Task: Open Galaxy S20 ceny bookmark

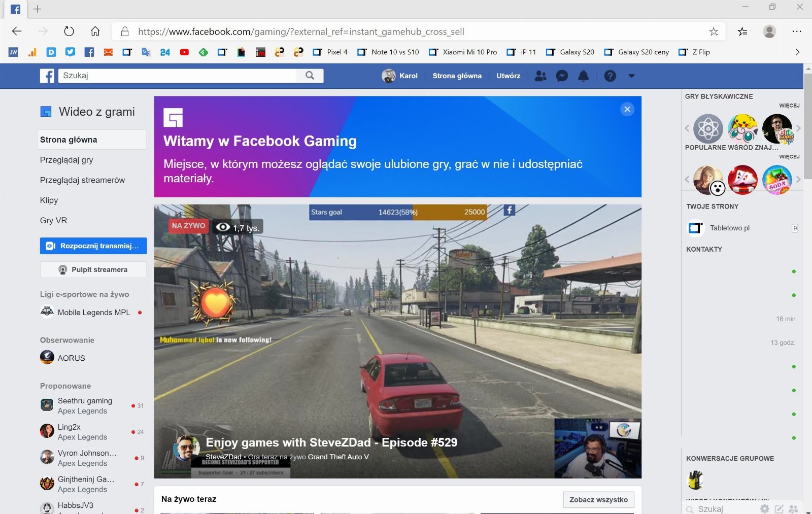Action: click(636, 52)
